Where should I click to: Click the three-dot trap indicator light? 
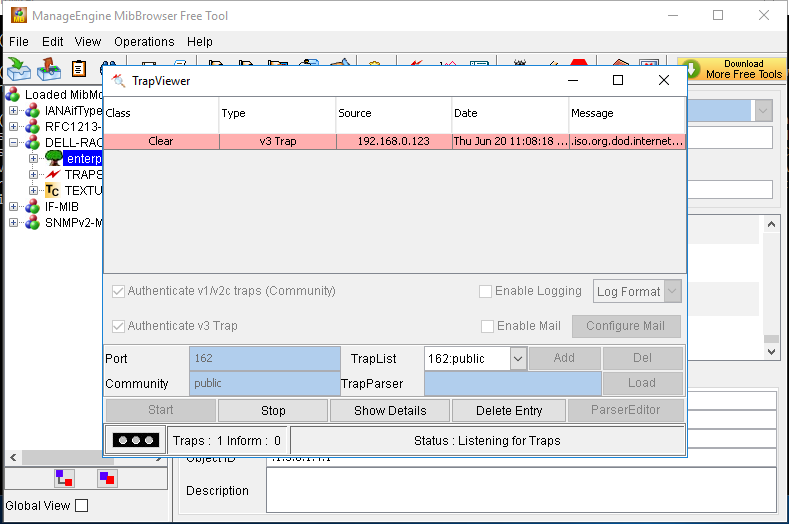point(136,440)
